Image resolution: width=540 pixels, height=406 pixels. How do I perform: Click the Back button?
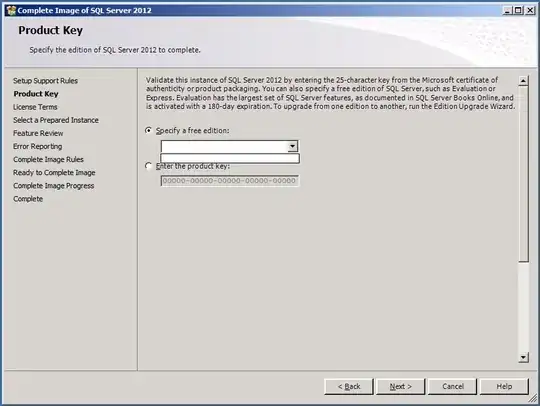coord(349,387)
